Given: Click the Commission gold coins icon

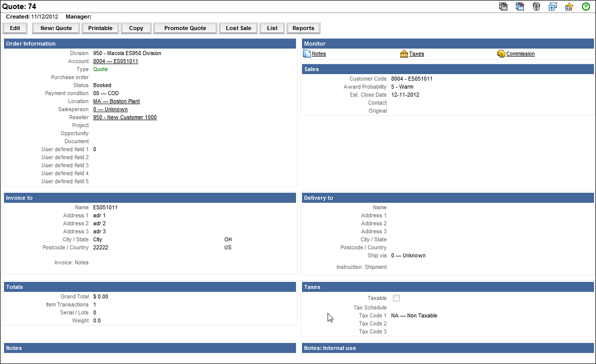Looking at the screenshot, I should (501, 54).
